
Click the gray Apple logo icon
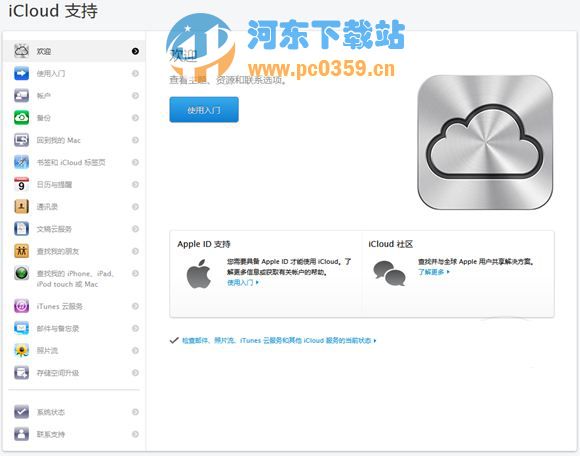(199, 274)
